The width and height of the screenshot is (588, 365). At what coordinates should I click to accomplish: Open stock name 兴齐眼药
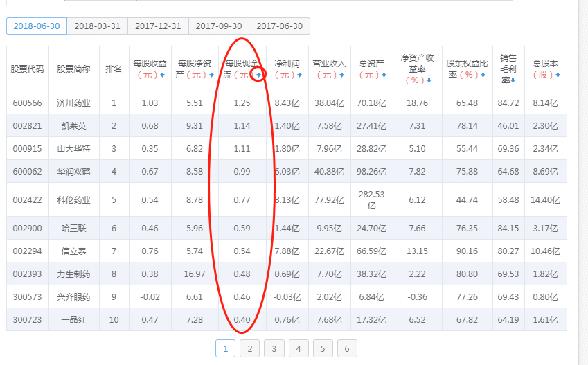coord(74,296)
